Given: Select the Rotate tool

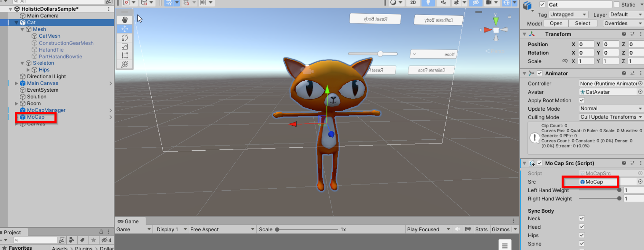Looking at the screenshot, I should pos(125,38).
